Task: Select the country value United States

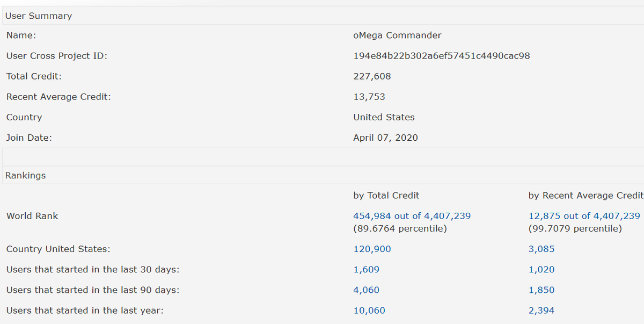Action: click(x=384, y=117)
